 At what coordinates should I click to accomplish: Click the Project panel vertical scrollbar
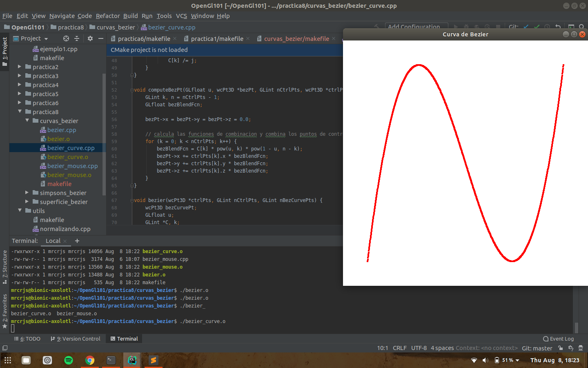point(104,135)
